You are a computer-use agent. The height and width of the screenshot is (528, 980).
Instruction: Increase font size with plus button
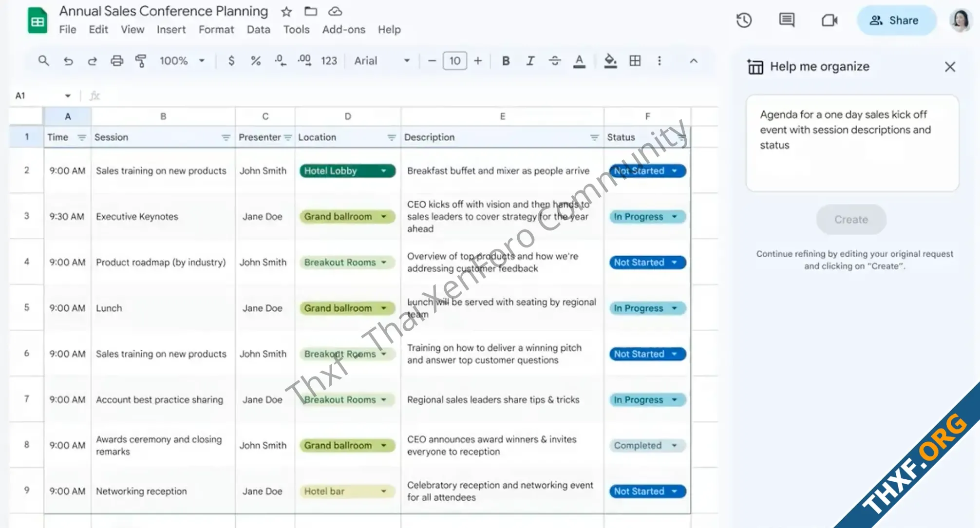(478, 61)
